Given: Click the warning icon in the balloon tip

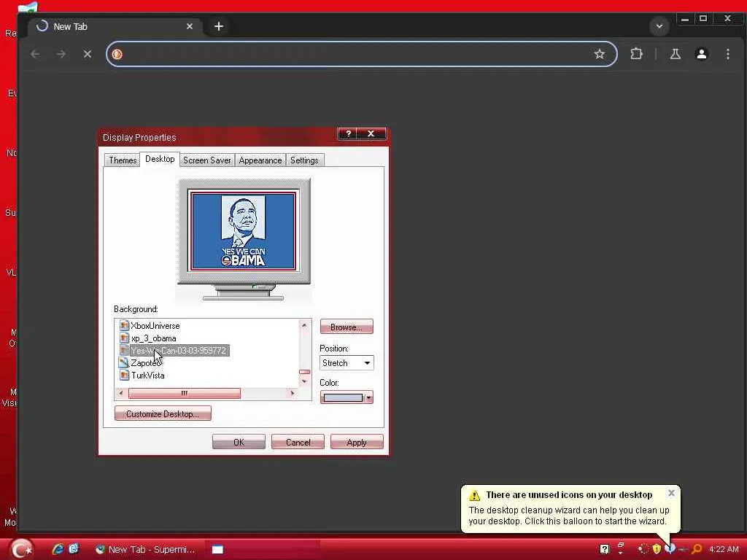Looking at the screenshot, I should point(474,495).
